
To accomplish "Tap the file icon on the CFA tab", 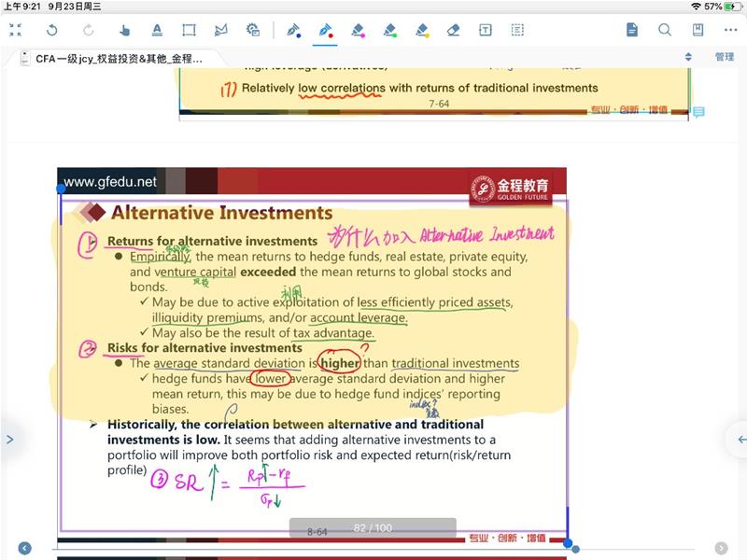I will [25, 59].
